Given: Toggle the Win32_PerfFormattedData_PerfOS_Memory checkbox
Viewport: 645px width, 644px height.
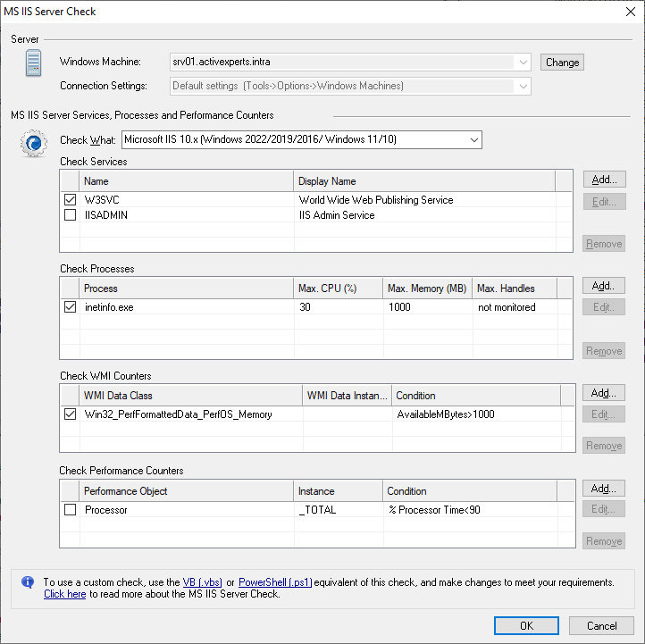Looking at the screenshot, I should 71,414.
